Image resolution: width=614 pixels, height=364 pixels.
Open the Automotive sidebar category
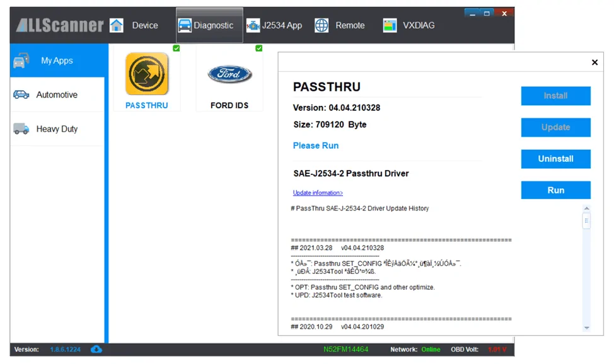pyautogui.click(x=57, y=94)
